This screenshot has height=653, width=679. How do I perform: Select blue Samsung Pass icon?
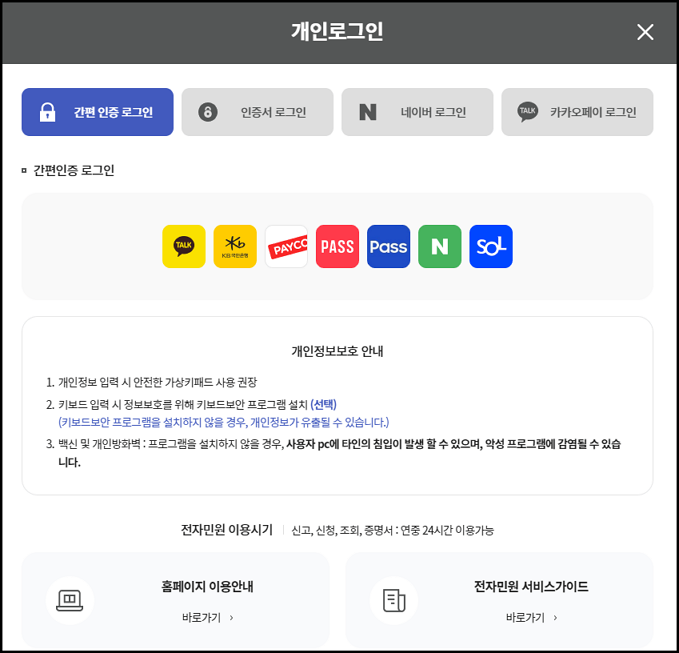[x=388, y=246]
